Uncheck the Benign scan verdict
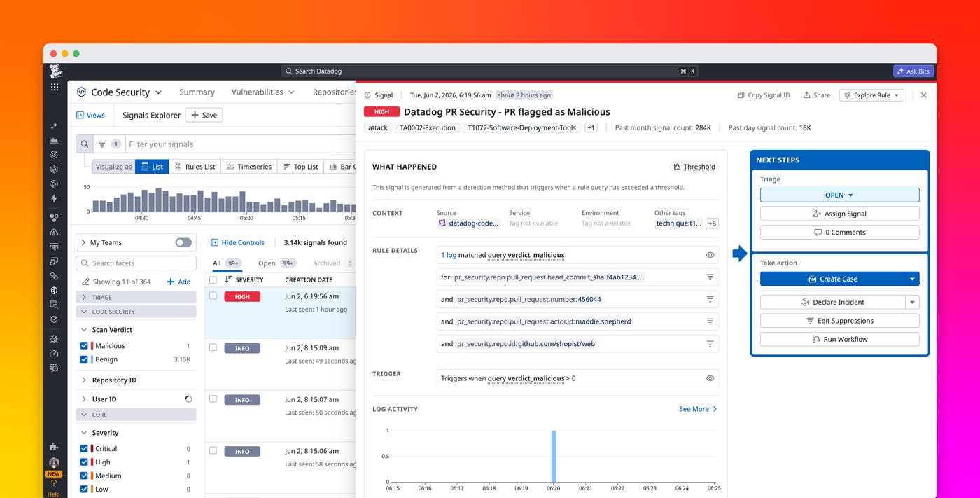Image resolution: width=980 pixels, height=498 pixels. tap(84, 359)
